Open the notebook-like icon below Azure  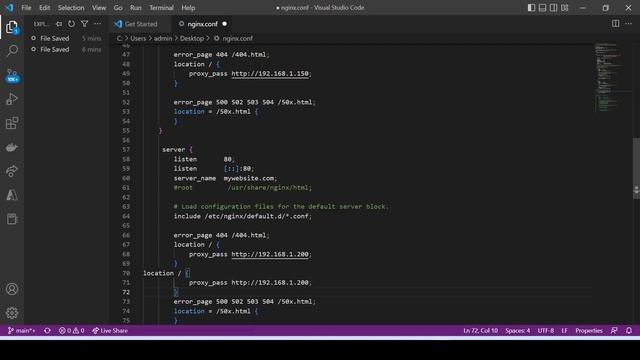coord(12,219)
